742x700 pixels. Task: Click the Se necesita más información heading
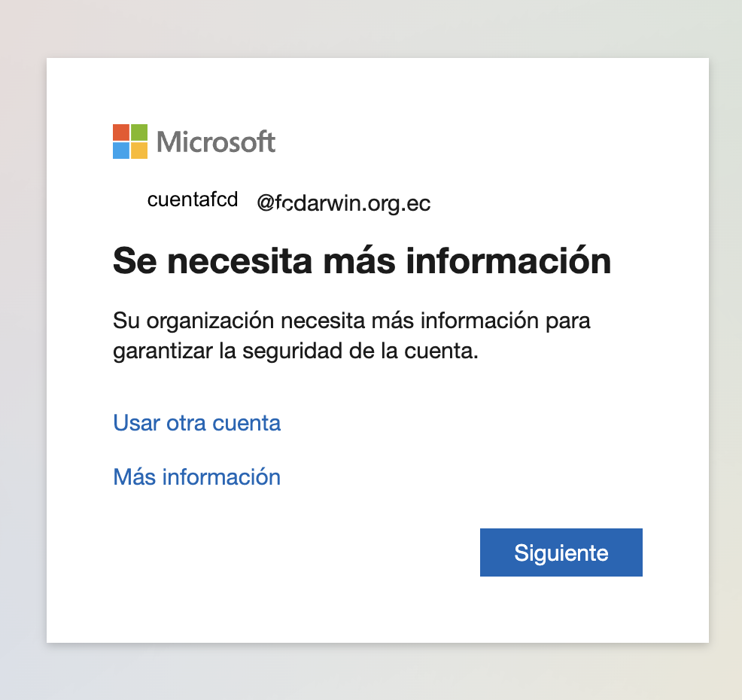362,260
